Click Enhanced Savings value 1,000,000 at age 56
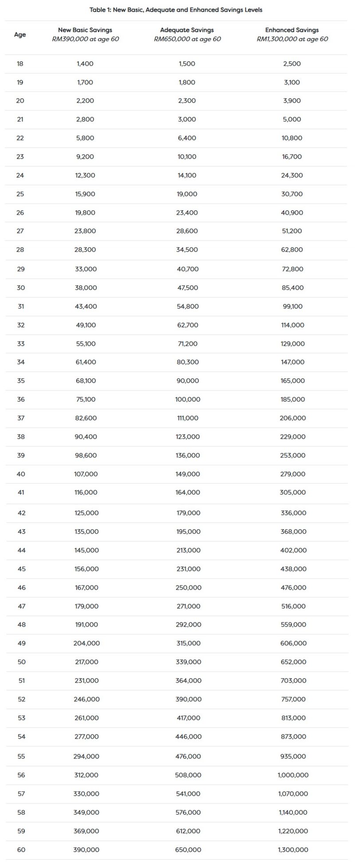This screenshot has height=868, width=355. pyautogui.click(x=293, y=775)
